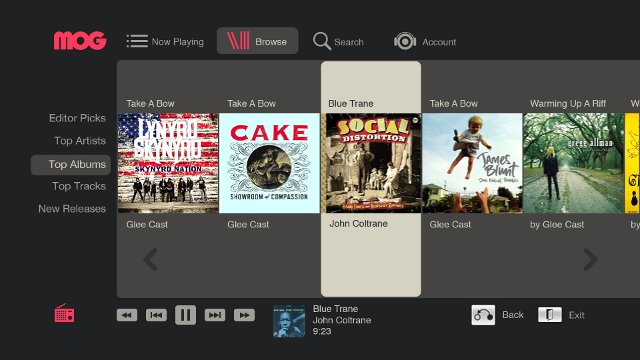Select Top Tracks in sidebar

[x=79, y=186]
